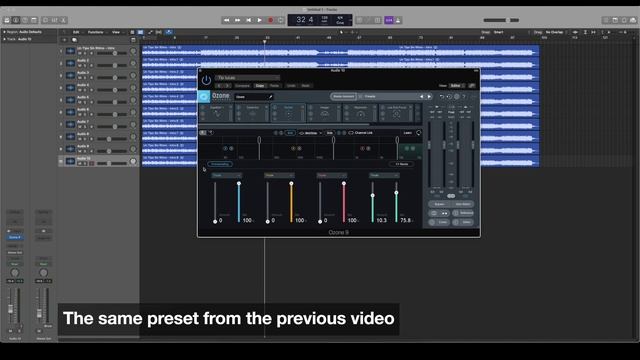Open the media Browsers pane
The width and height of the screenshot is (640, 360).
(633, 20)
